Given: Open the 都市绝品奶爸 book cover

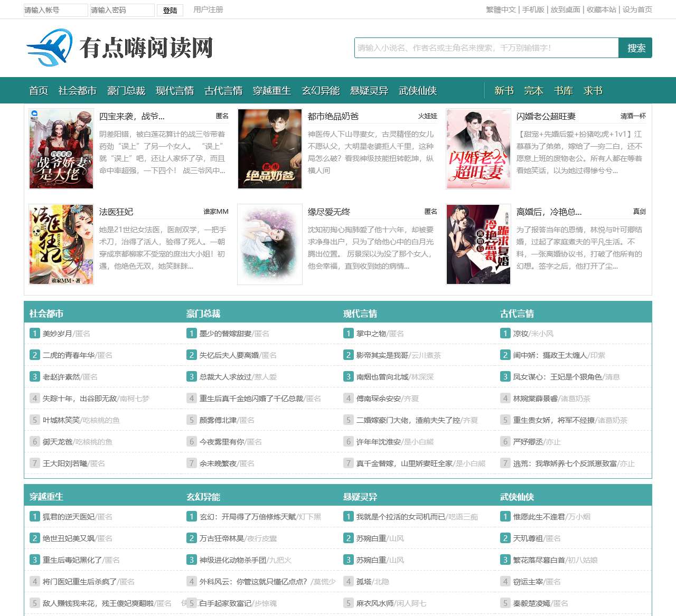Looking at the screenshot, I should tap(270, 149).
